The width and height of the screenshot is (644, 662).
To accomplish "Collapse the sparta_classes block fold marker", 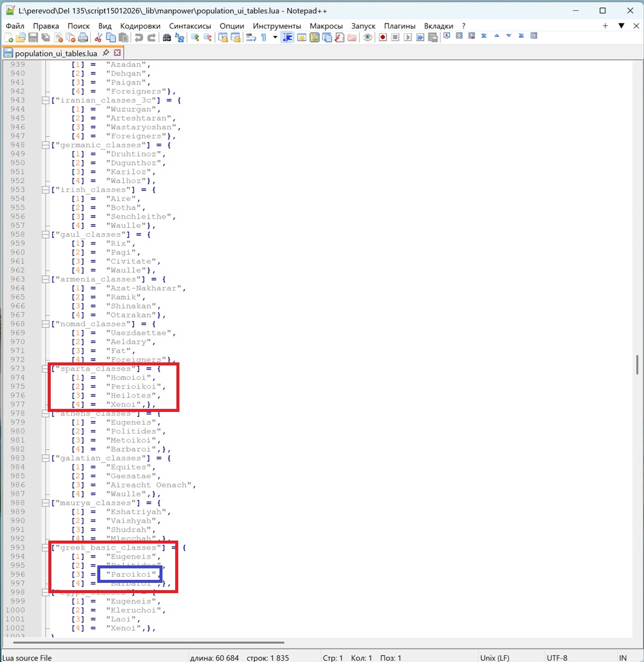I will click(45, 368).
